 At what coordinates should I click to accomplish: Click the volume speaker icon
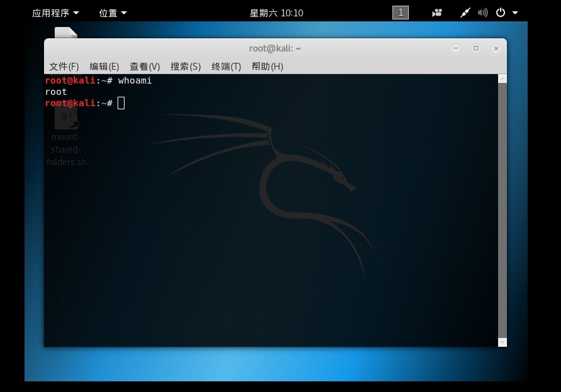coord(482,13)
